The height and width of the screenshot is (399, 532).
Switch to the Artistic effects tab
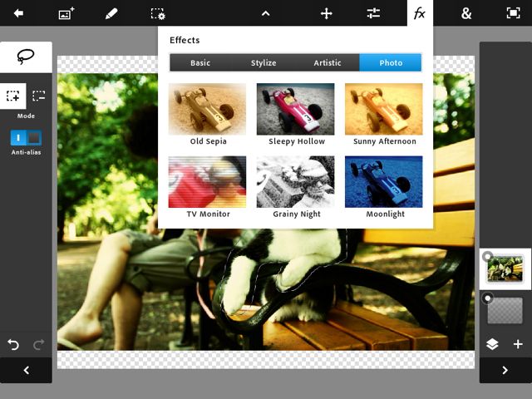(328, 63)
